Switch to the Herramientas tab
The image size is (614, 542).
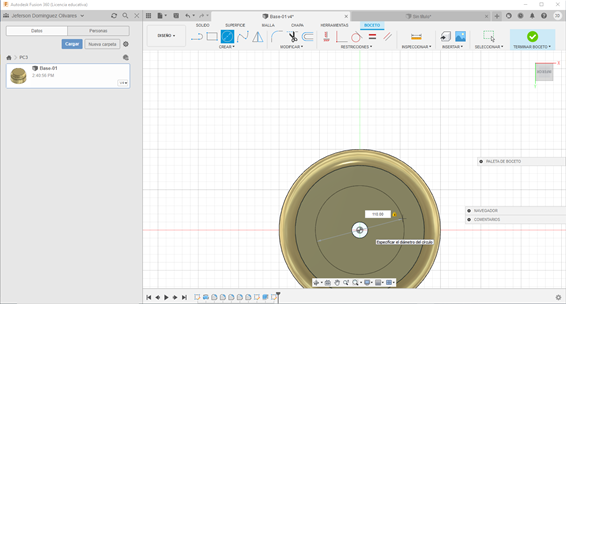(x=334, y=25)
